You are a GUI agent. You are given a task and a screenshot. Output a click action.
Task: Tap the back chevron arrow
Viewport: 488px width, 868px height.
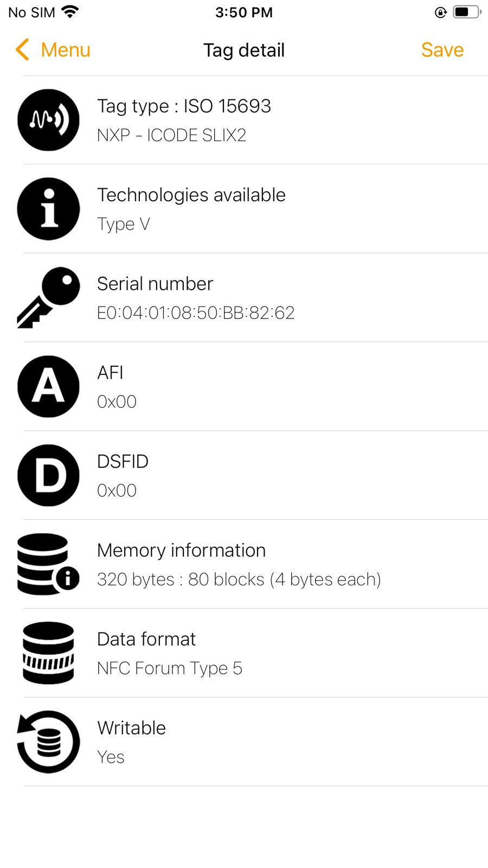[22, 50]
